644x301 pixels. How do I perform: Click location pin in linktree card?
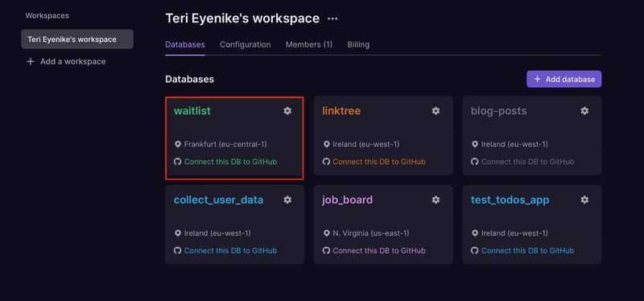pyautogui.click(x=326, y=145)
